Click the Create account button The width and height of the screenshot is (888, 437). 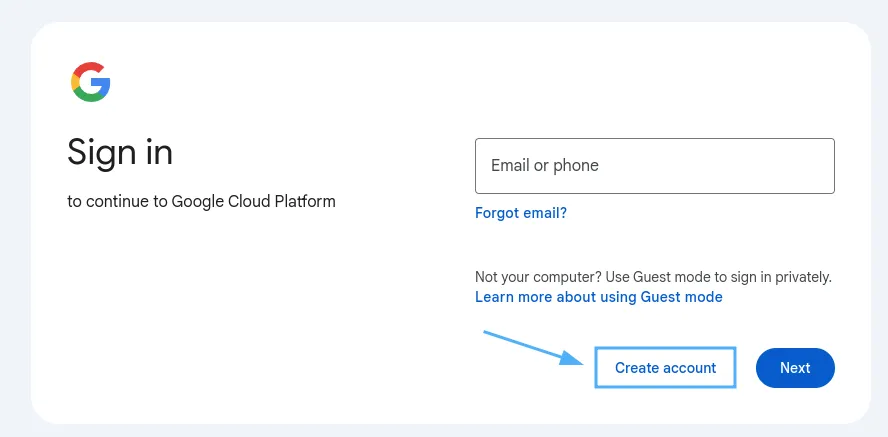665,368
